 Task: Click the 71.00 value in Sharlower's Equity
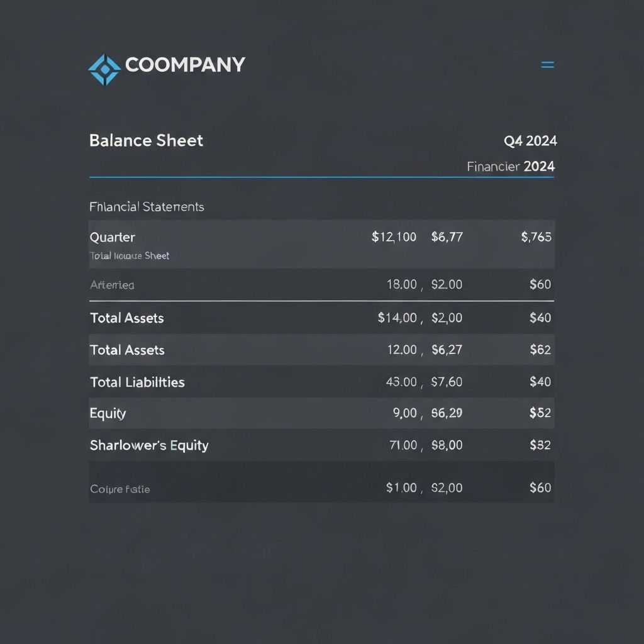403,445
